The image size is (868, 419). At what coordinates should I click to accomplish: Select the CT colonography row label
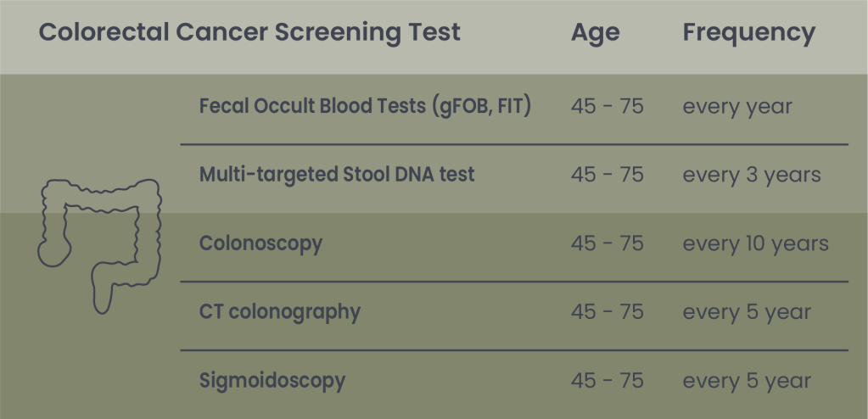279,312
